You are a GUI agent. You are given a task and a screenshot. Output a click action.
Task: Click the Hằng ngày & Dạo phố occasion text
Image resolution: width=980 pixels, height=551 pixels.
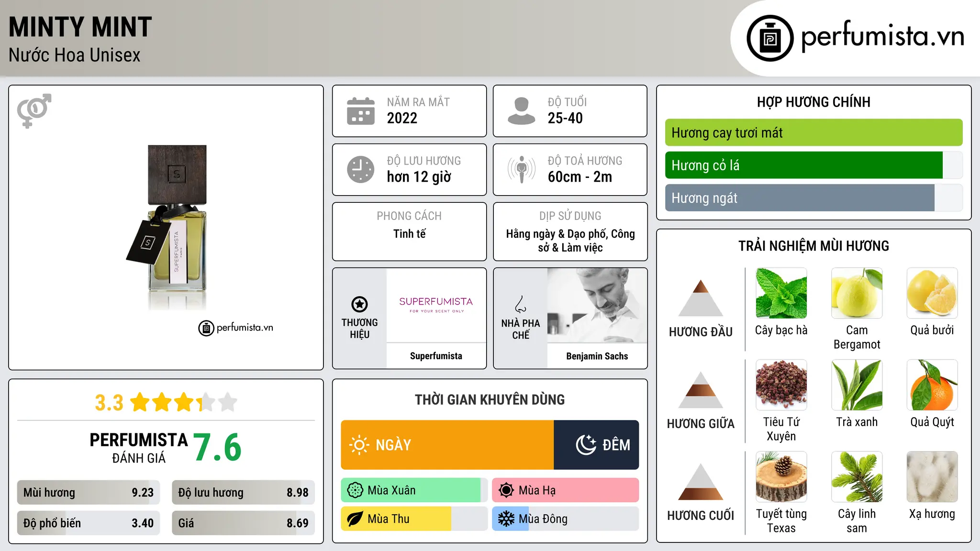pyautogui.click(x=570, y=241)
